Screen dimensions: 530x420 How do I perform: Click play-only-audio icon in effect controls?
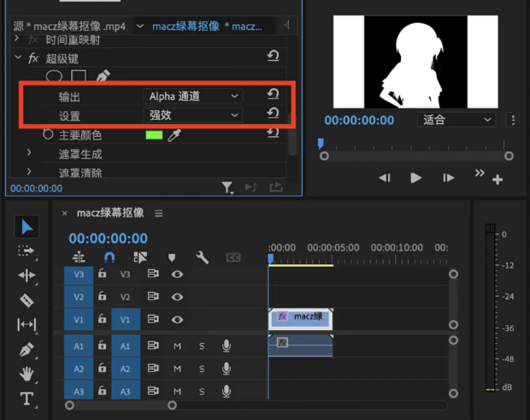click(x=251, y=187)
